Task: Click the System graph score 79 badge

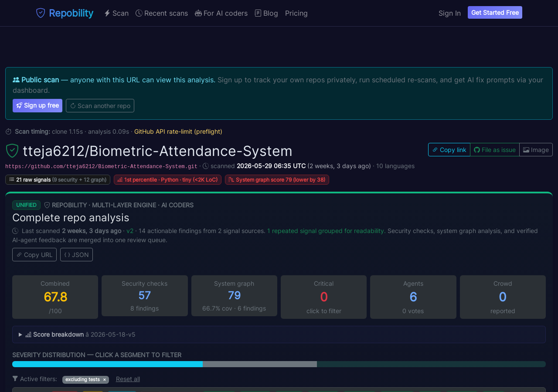Action: pyautogui.click(x=277, y=179)
